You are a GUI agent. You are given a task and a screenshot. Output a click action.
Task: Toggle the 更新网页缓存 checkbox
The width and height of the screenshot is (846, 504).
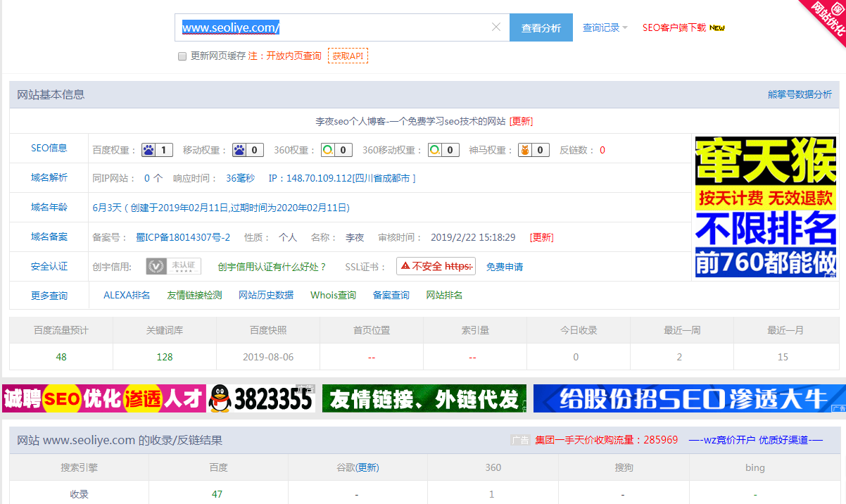pyautogui.click(x=182, y=56)
